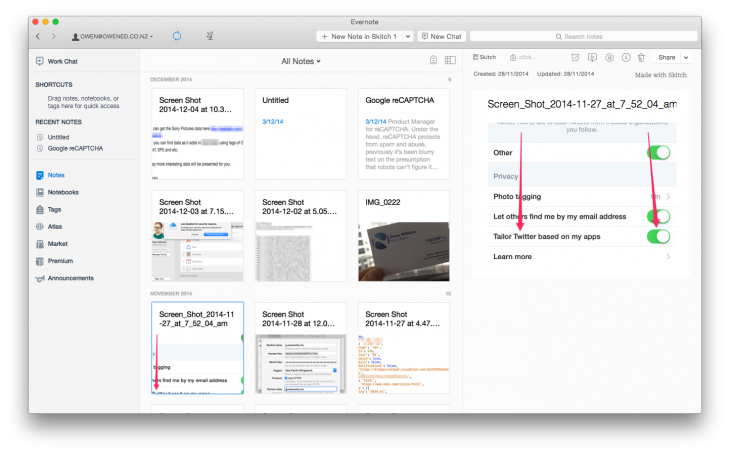Click the note info icon

(x=626, y=57)
